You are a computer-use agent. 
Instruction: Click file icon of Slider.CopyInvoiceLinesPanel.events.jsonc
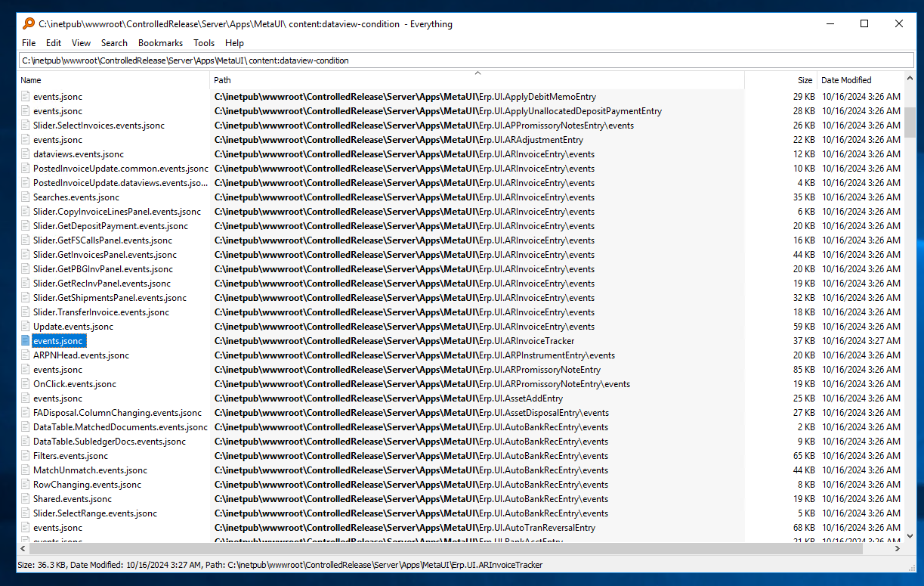coord(25,212)
